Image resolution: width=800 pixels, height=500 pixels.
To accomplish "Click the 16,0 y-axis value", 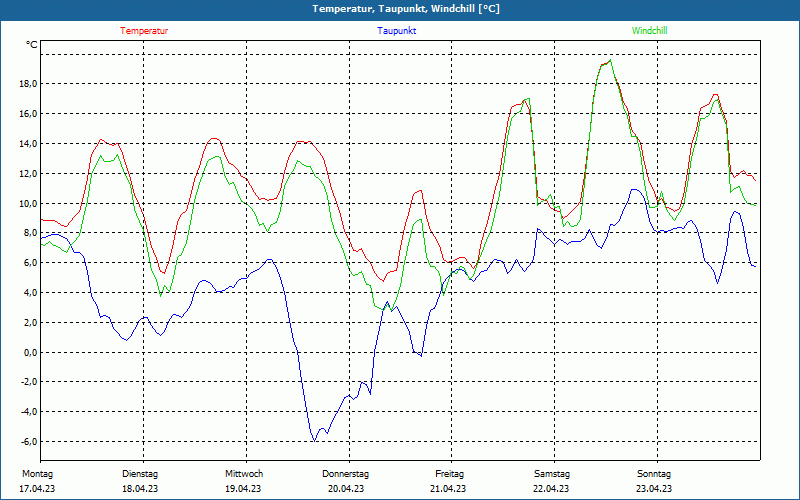I will [28, 114].
